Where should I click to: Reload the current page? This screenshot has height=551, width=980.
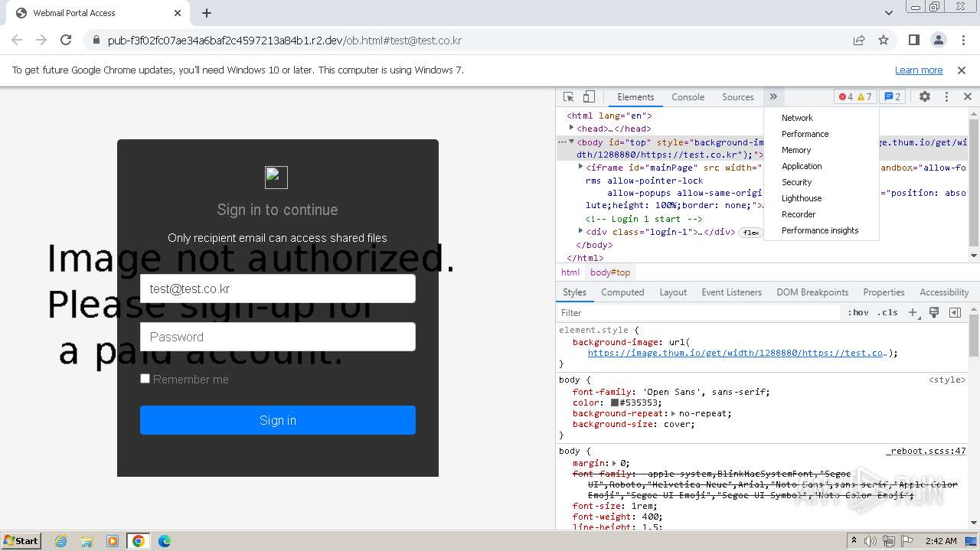click(66, 40)
